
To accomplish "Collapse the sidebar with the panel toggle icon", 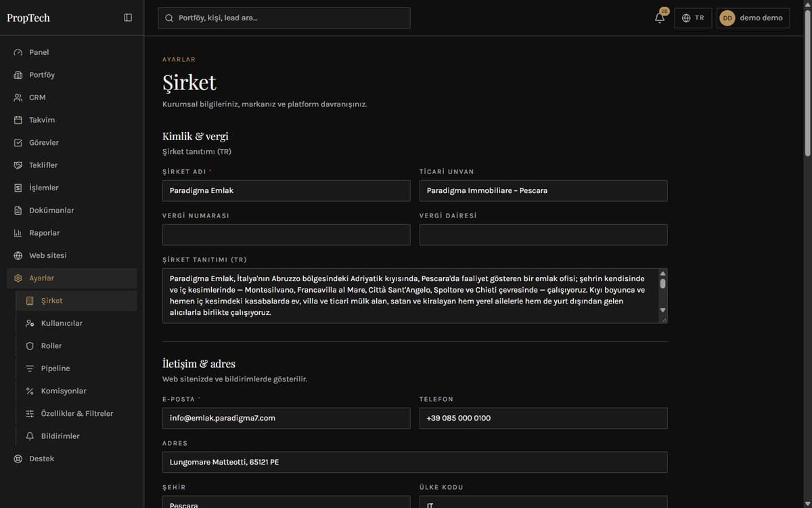I will coord(128,18).
